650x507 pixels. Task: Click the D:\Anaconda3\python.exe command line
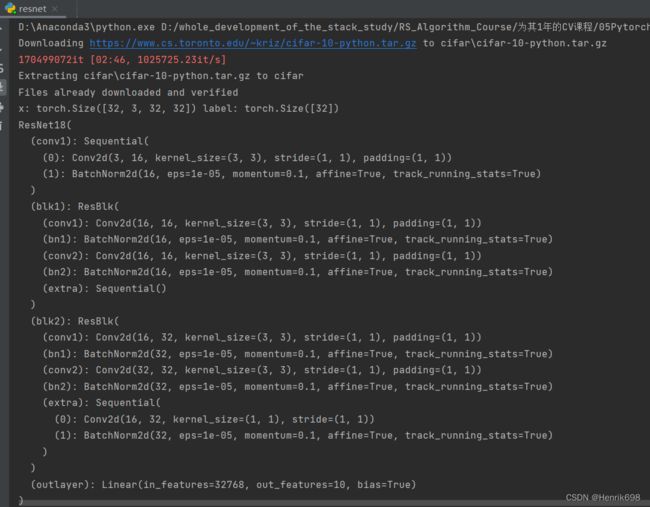[x=334, y=27]
